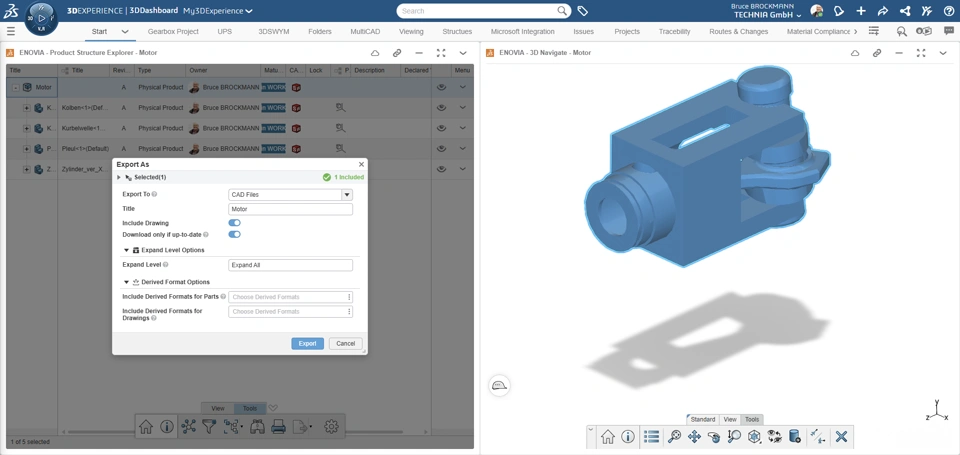Open hamburger menu at left of tab bar
The width and height of the screenshot is (960, 455).
(10, 31)
